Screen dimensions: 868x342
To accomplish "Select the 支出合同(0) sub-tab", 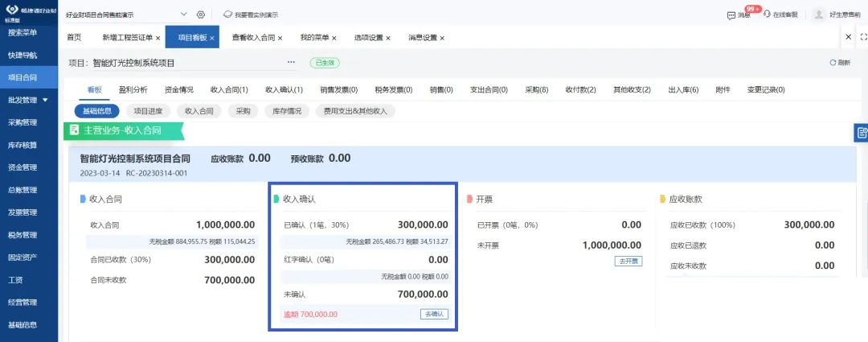I will pos(489,89).
